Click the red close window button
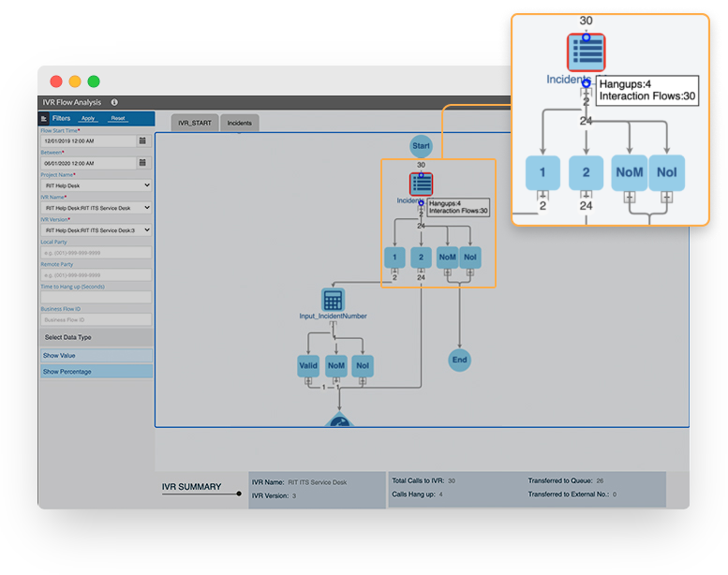The image size is (728, 575). pos(56,81)
